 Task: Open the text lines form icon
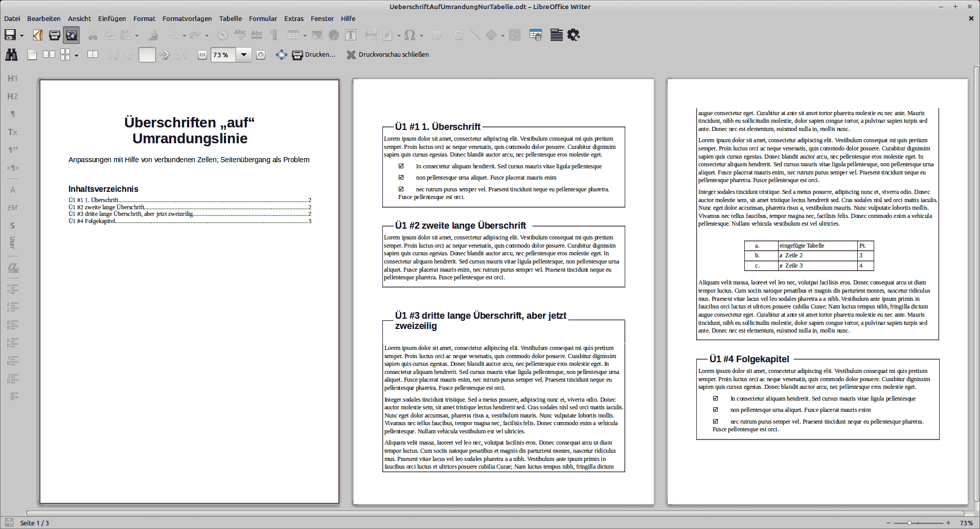click(557, 35)
